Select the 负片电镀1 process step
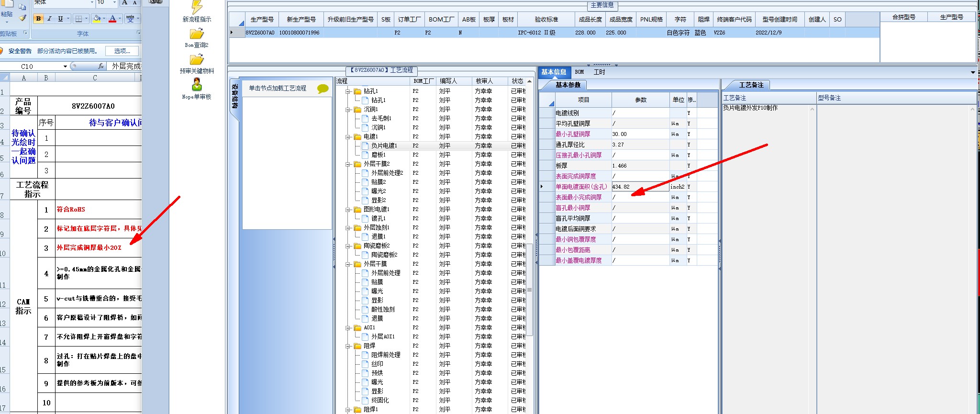This screenshot has height=414, width=980. 384,145
